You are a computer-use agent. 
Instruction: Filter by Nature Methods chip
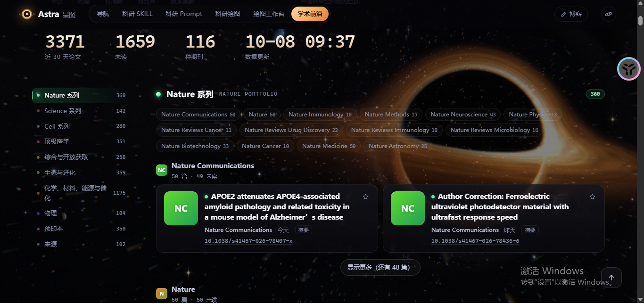click(x=391, y=115)
